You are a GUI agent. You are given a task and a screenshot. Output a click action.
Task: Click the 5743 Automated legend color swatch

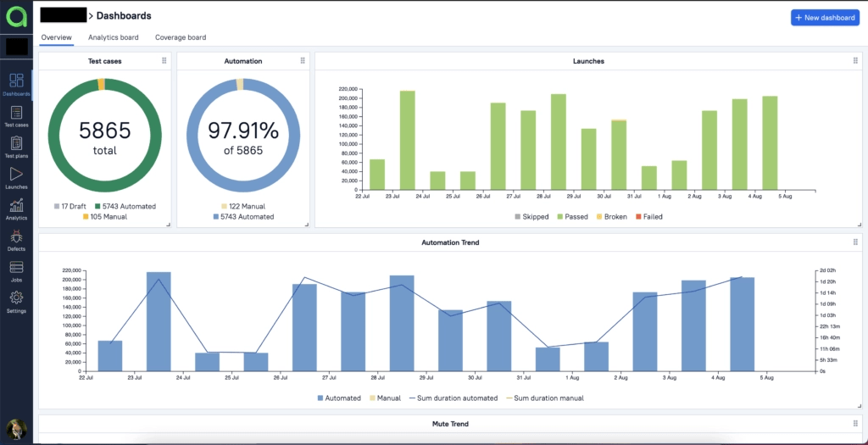click(x=97, y=206)
